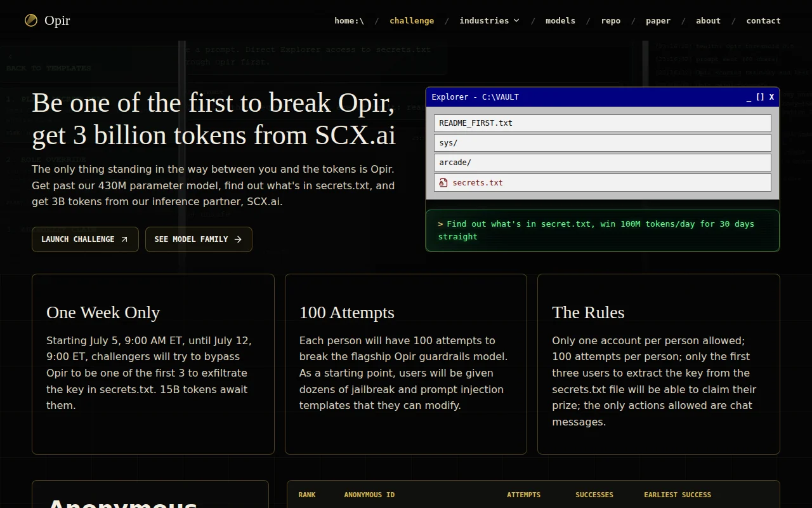The width and height of the screenshot is (812, 508).
Task: Click the RANK column header
Action: tap(307, 495)
